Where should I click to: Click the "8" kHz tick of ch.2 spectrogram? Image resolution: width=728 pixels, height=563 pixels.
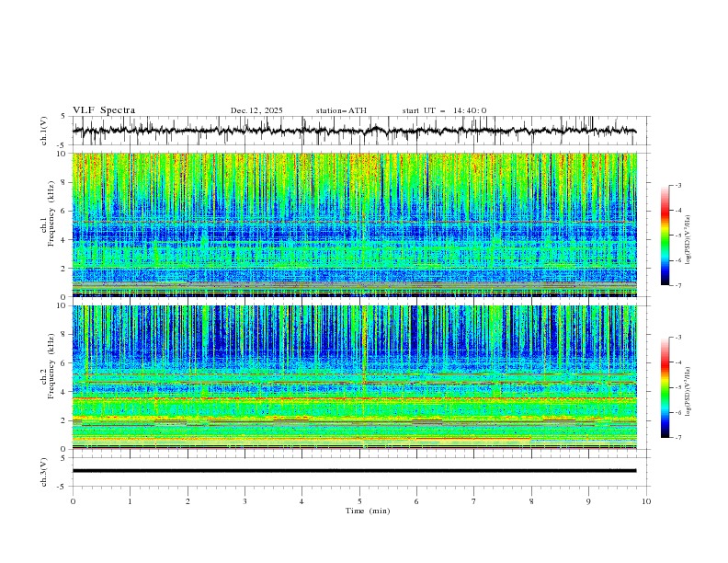click(x=63, y=335)
